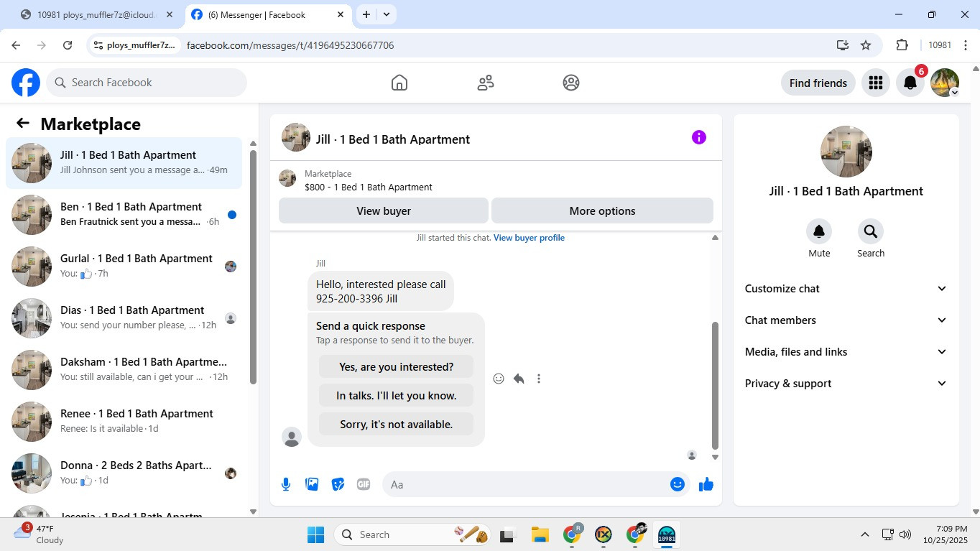This screenshot has height=551, width=980.
Task: Open Windows Start menu
Action: 315,534
